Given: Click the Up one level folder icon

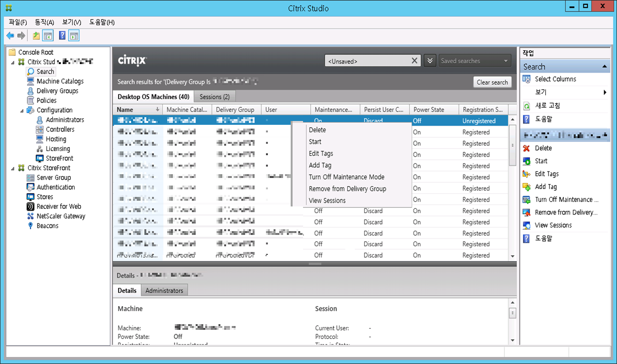Looking at the screenshot, I should [x=36, y=36].
